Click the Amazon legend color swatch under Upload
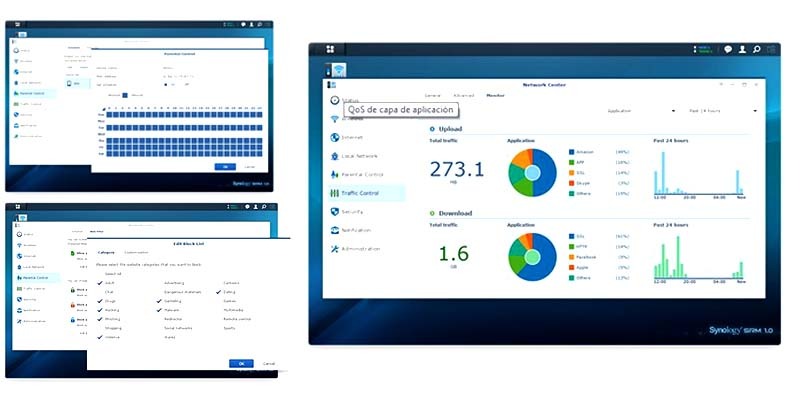This screenshot has height=400, width=800. [571, 152]
